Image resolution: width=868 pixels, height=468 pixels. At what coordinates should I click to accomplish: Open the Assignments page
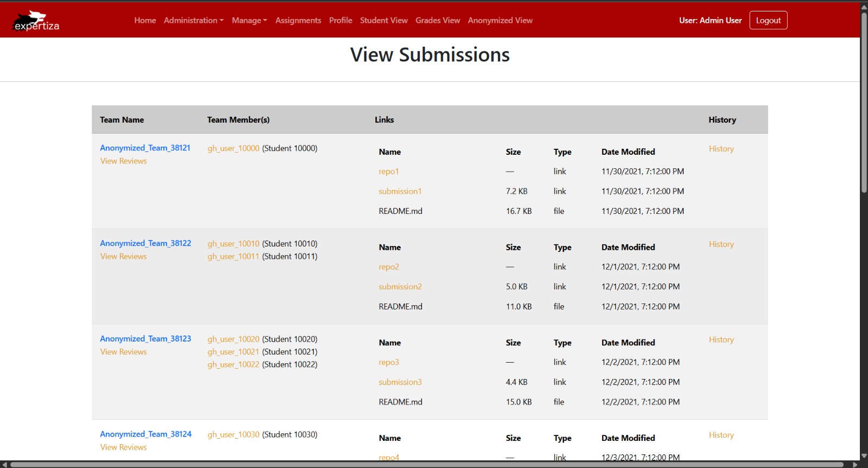click(298, 21)
